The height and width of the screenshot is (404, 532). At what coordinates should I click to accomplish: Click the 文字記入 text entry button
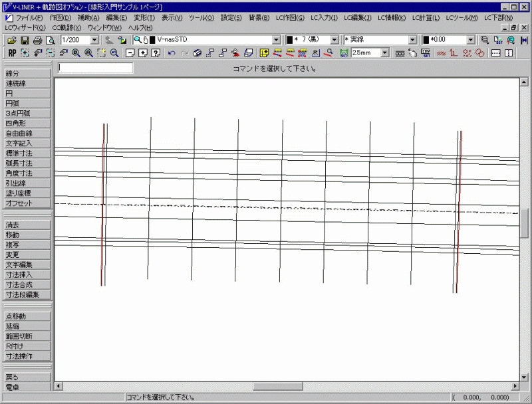point(27,144)
